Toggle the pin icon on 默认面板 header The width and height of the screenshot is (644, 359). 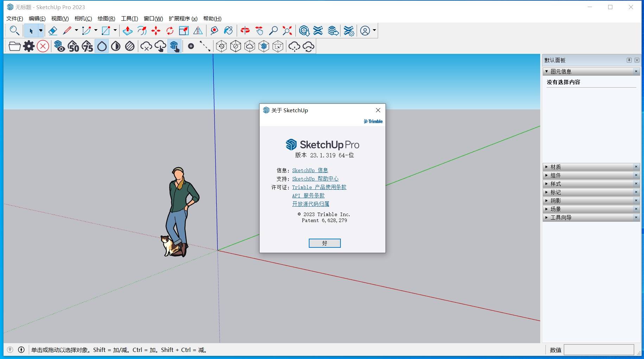(629, 60)
